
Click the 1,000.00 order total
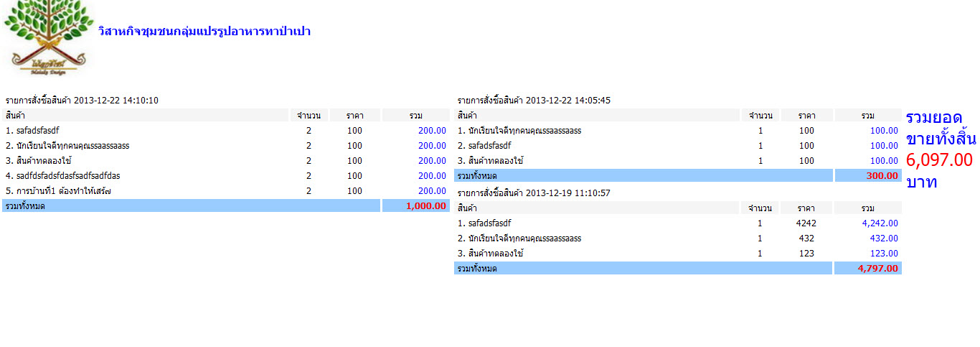click(426, 206)
